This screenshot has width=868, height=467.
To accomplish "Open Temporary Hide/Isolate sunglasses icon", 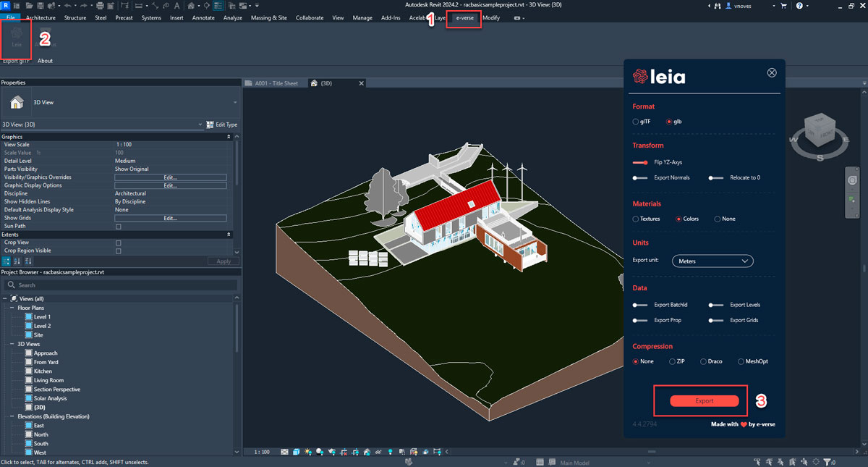I will 378,451.
